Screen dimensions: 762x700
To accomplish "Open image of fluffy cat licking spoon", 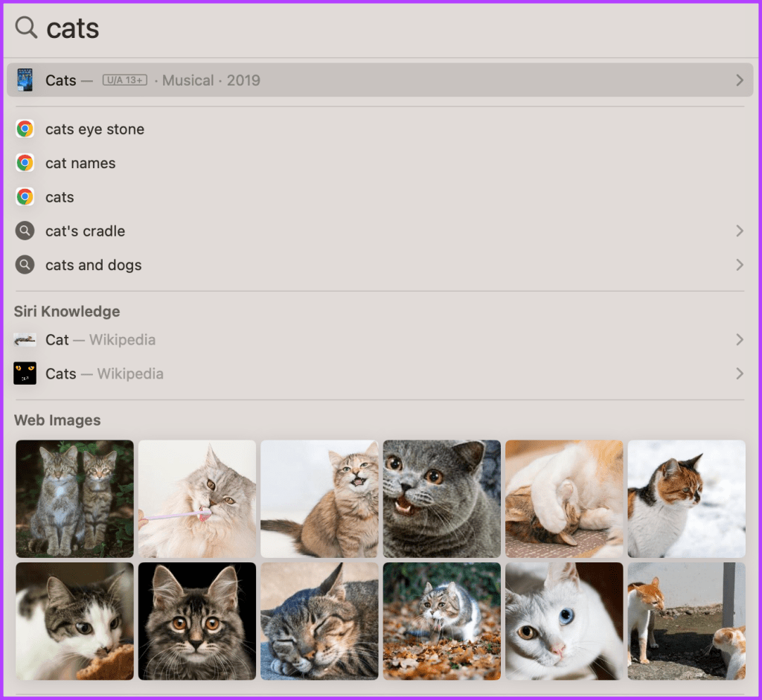I will coord(197,499).
